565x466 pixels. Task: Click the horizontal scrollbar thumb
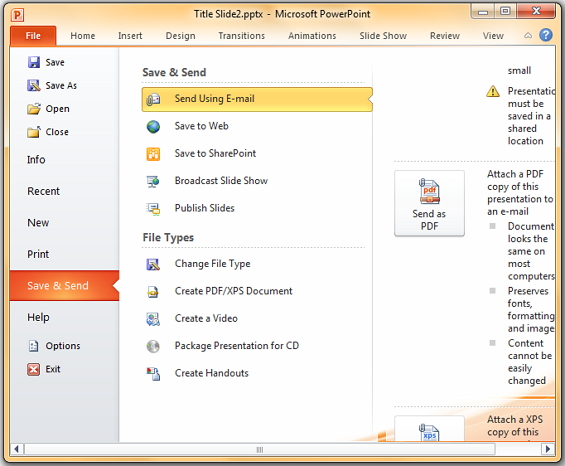pos(260,449)
